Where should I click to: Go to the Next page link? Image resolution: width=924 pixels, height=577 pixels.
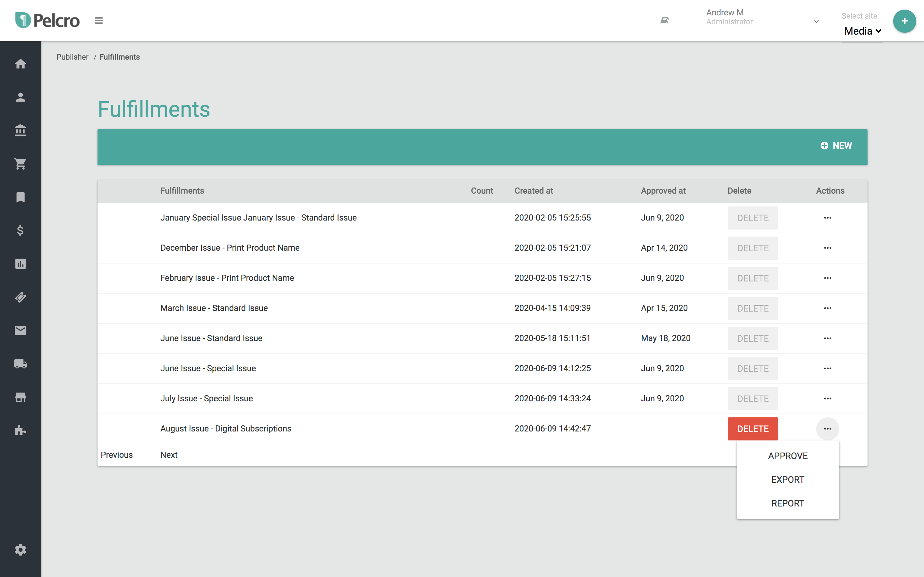tap(169, 455)
